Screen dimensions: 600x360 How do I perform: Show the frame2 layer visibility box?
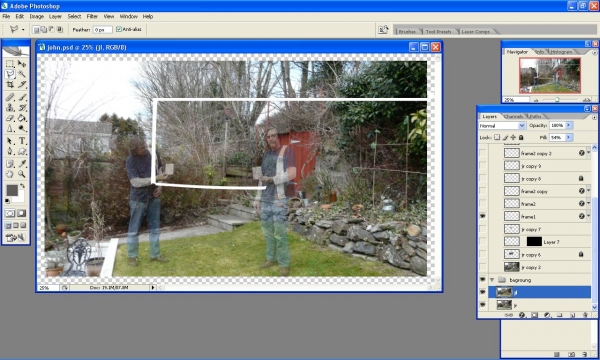tap(483, 204)
